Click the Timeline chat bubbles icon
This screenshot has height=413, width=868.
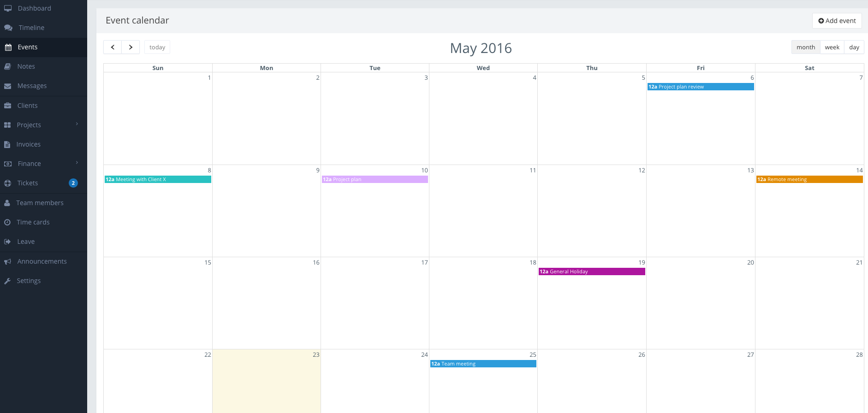[x=8, y=28]
